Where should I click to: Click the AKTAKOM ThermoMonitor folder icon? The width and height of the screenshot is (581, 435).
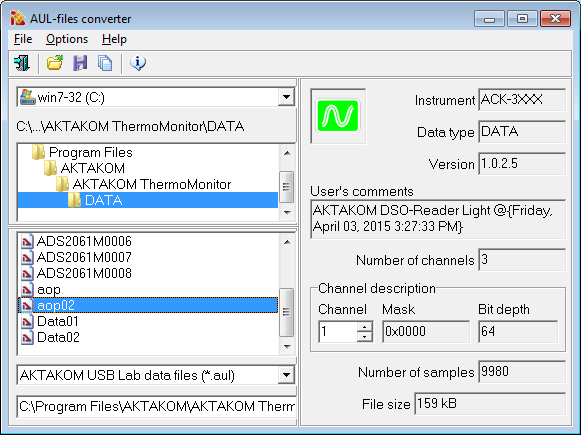tap(62, 184)
